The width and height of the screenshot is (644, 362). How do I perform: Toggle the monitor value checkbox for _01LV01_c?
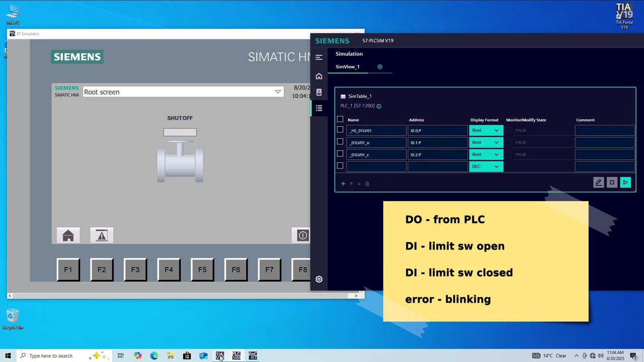(509, 155)
